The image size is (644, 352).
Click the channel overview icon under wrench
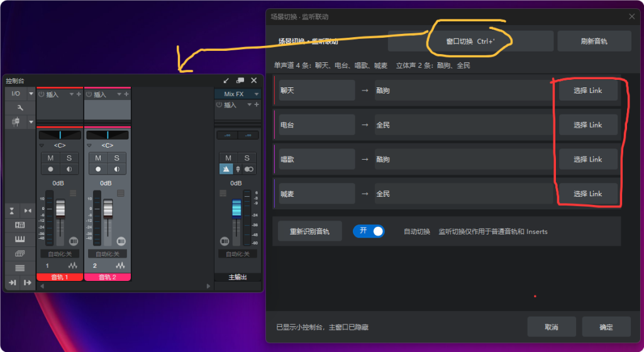point(16,122)
